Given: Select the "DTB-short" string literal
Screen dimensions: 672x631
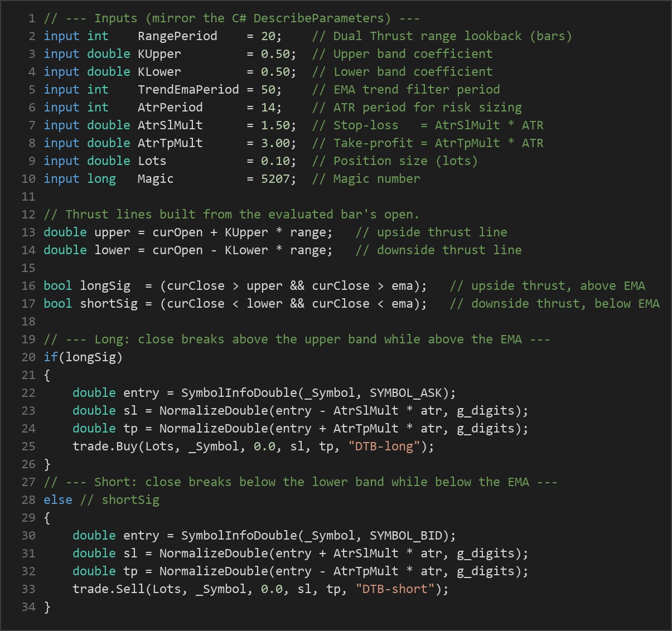Looking at the screenshot, I should click(395, 589).
